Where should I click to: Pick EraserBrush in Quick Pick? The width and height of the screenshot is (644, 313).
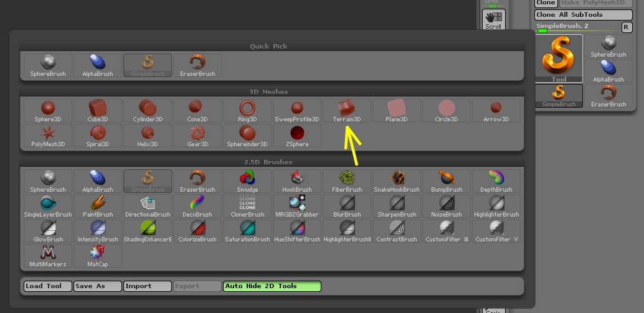point(197,65)
